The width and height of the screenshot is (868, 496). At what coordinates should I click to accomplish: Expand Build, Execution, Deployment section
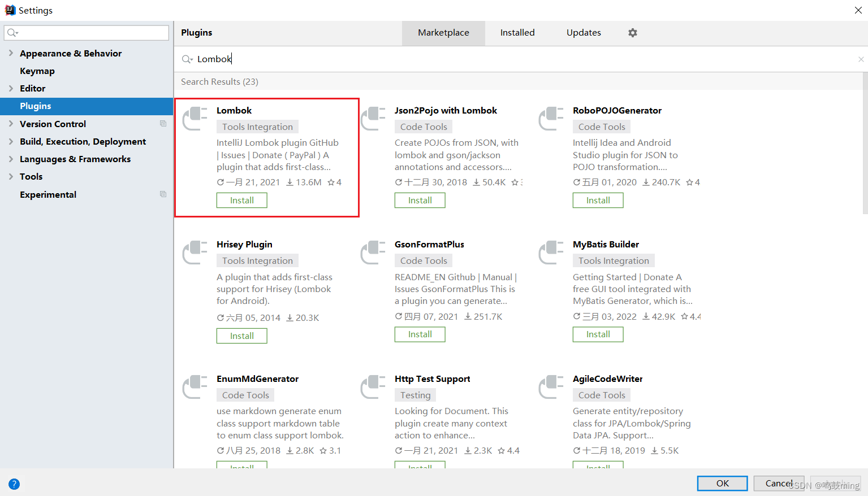click(11, 141)
